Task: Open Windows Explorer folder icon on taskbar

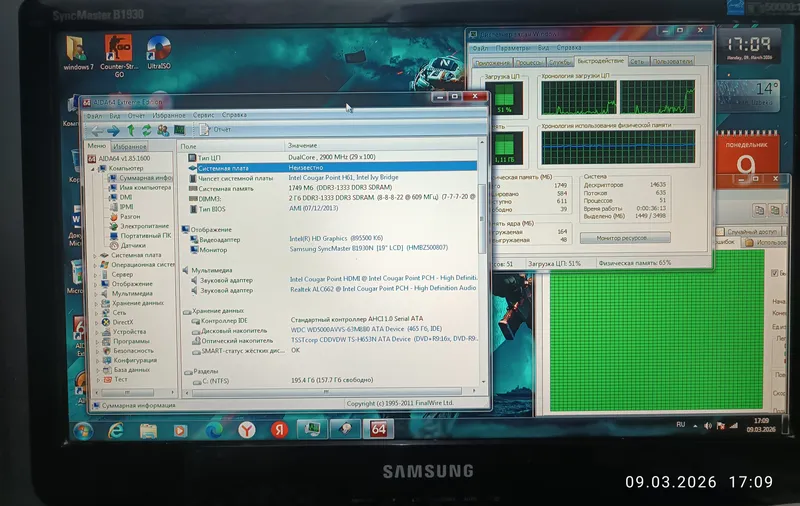Action: tap(148, 431)
